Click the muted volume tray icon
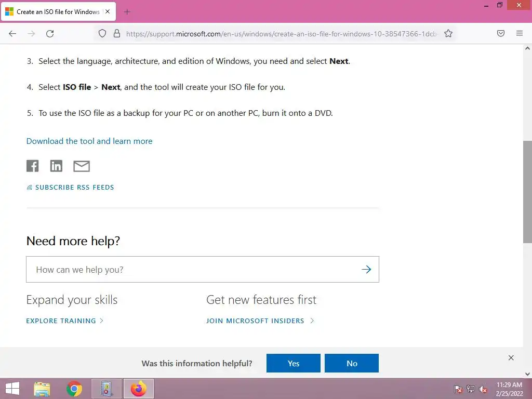The width and height of the screenshot is (532, 399). point(483,389)
